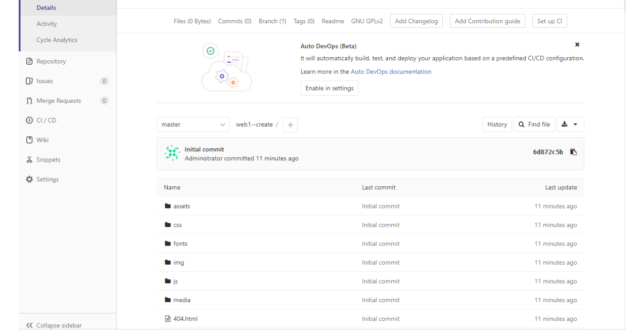Open the 404.html file
Image resolution: width=644 pixels, height=331 pixels.
(185, 319)
